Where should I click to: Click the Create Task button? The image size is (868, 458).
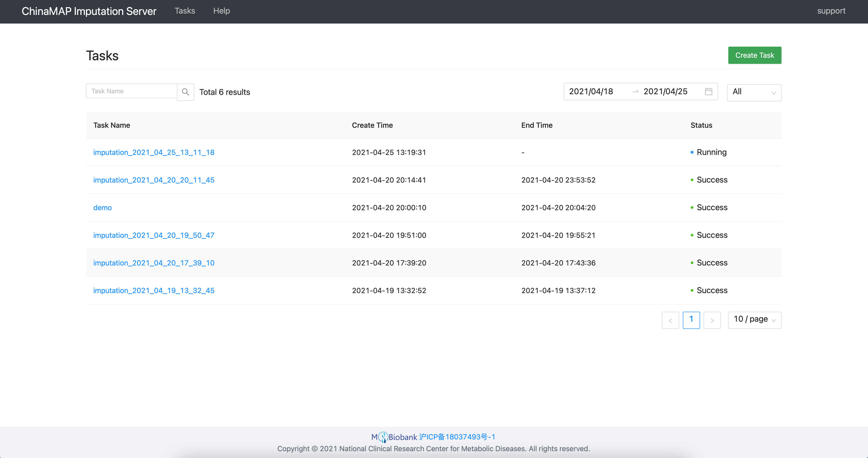[x=754, y=55]
